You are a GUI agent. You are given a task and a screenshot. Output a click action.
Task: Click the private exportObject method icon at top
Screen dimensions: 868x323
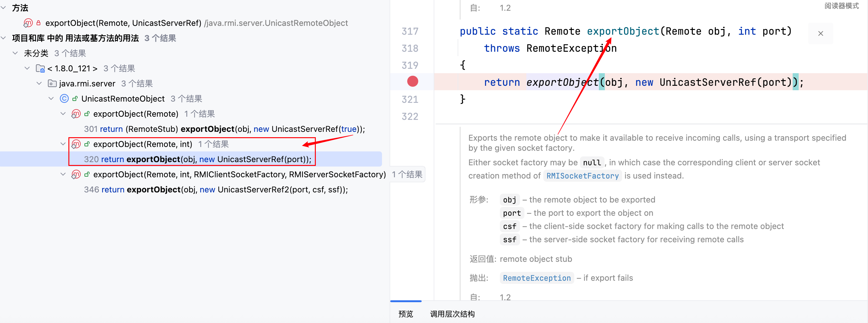click(x=28, y=23)
